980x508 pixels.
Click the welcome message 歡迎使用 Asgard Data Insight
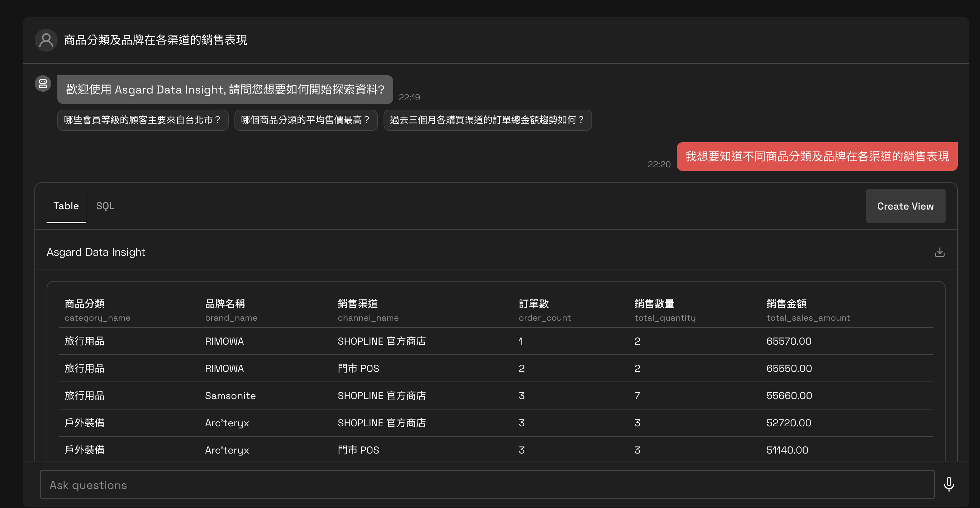(x=225, y=89)
